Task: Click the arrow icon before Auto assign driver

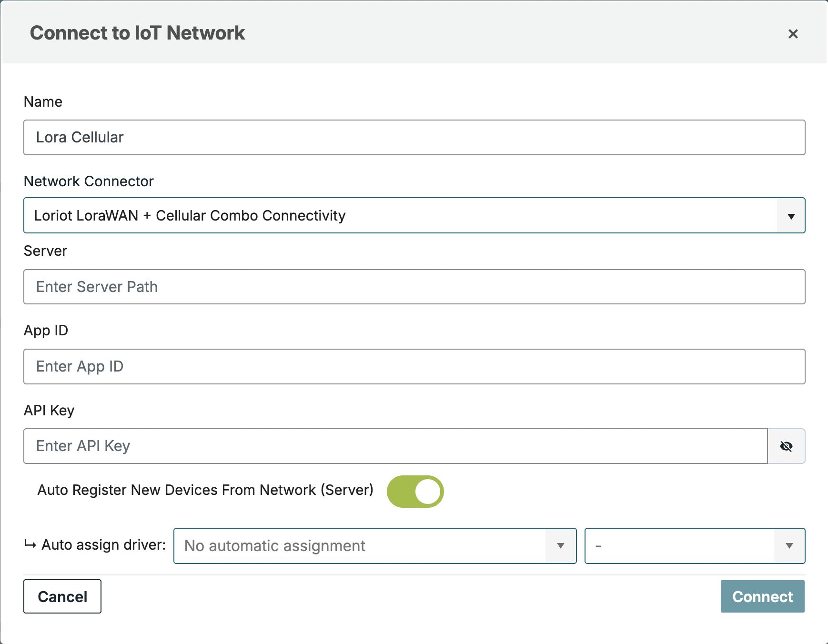Action: [30, 544]
